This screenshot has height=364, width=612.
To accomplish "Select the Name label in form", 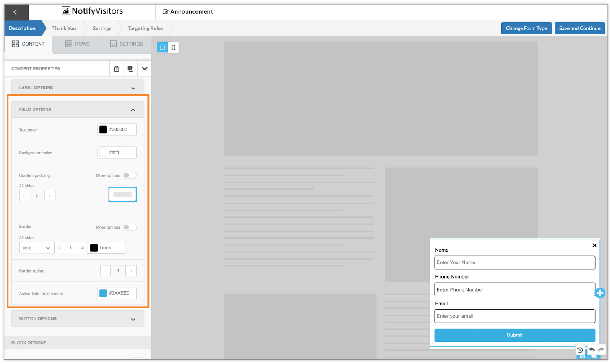I will (x=442, y=250).
